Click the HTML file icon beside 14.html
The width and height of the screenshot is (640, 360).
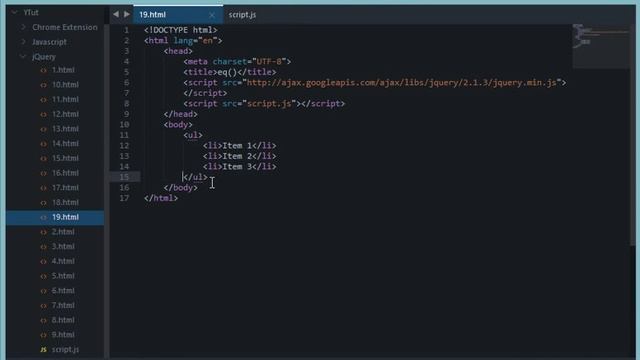44,144
